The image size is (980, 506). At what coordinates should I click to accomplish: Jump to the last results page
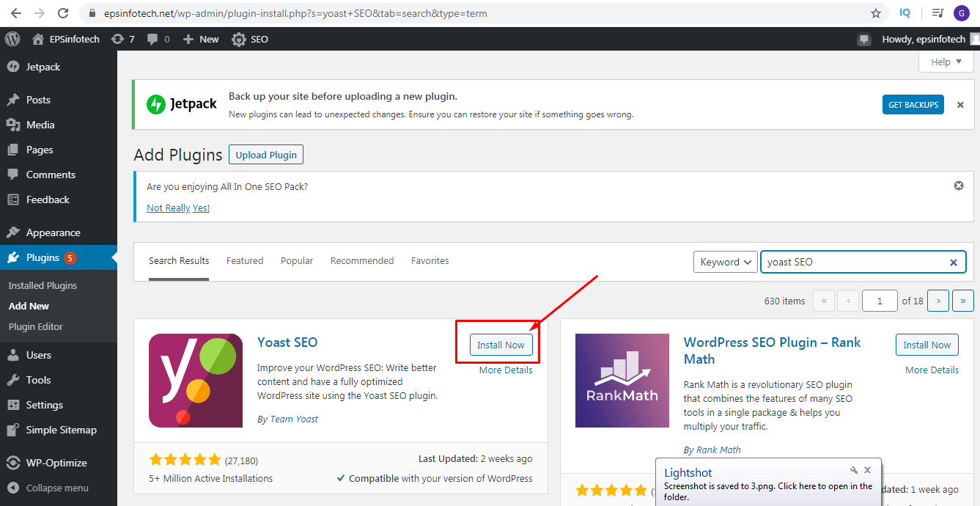tap(963, 301)
